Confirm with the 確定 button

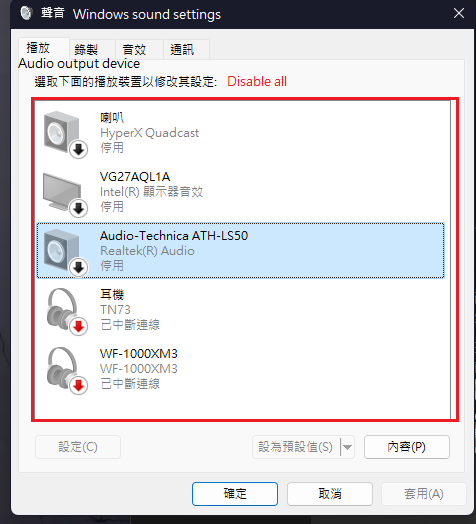(x=235, y=494)
